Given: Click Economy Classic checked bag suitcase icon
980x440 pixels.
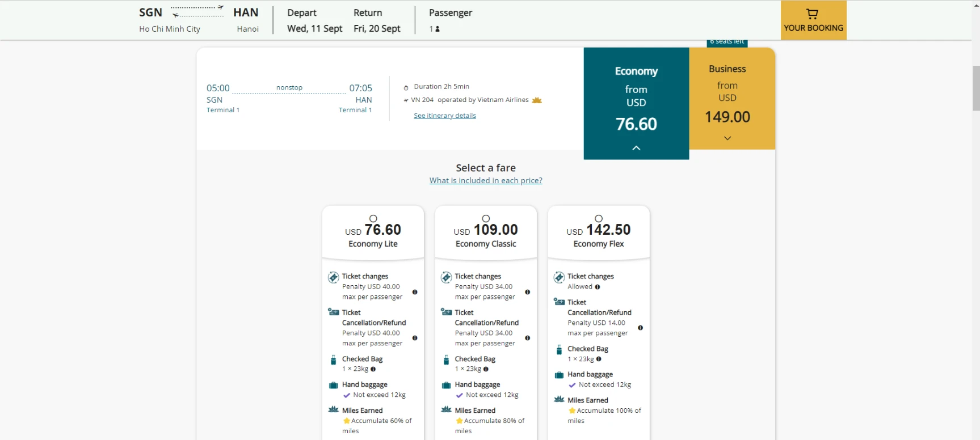Looking at the screenshot, I should [x=446, y=360].
